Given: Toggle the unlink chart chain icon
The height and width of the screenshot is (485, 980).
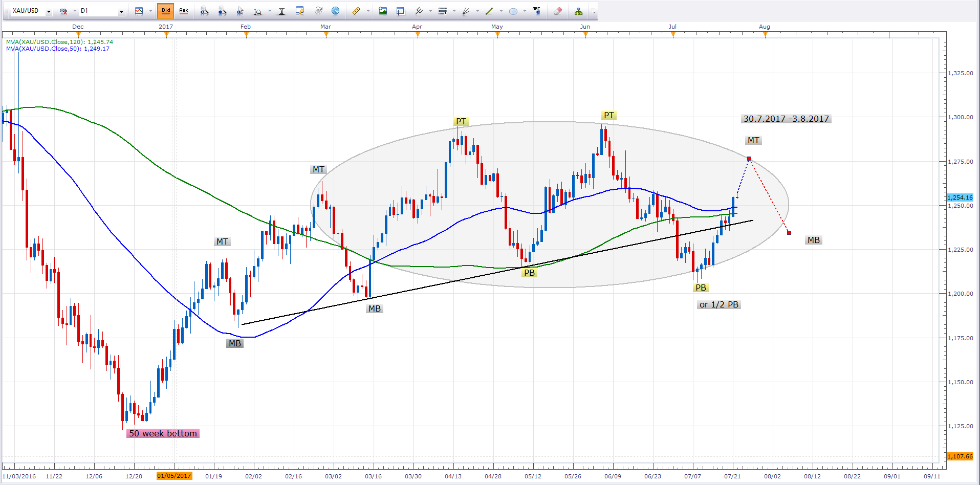Looking at the screenshot, I should click(x=63, y=11).
